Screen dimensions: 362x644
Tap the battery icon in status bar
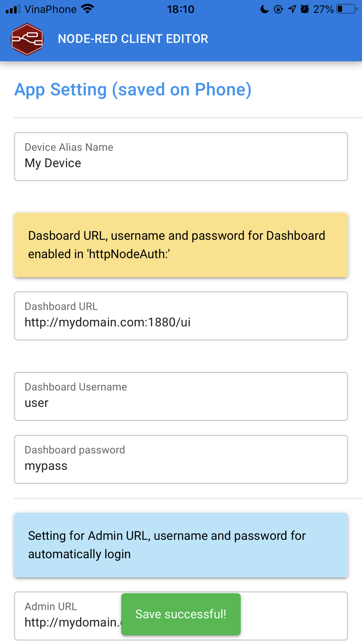346,9
